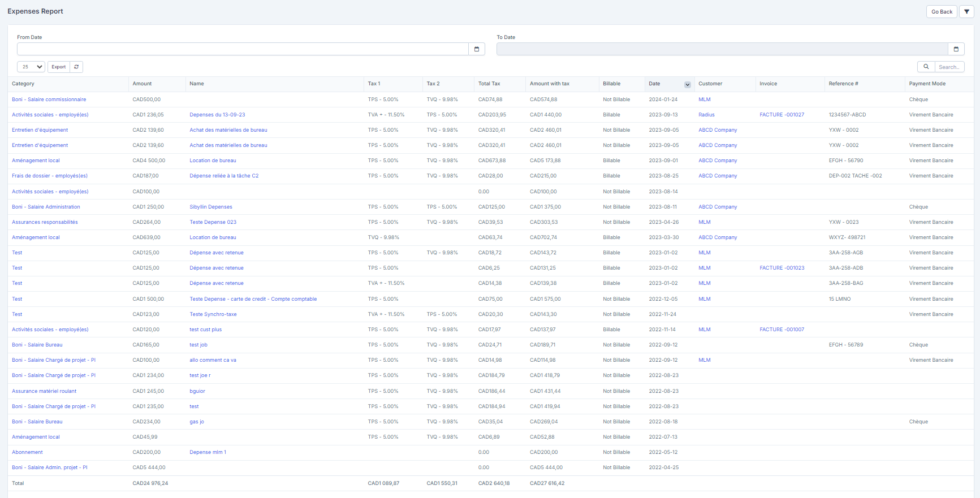Open Frais de dossier - employés(es) link
980x498 pixels.
(x=50, y=176)
